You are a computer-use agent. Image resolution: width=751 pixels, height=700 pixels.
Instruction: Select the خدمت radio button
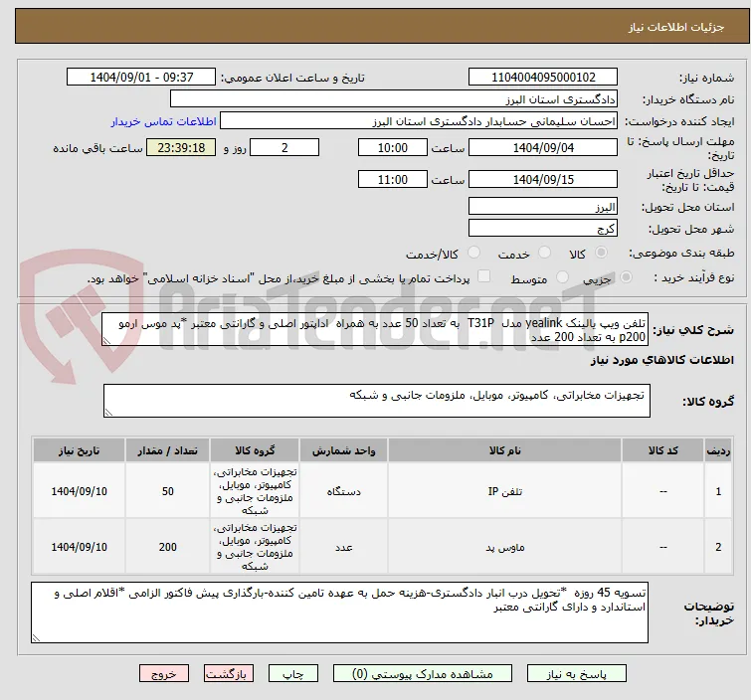coord(544,253)
